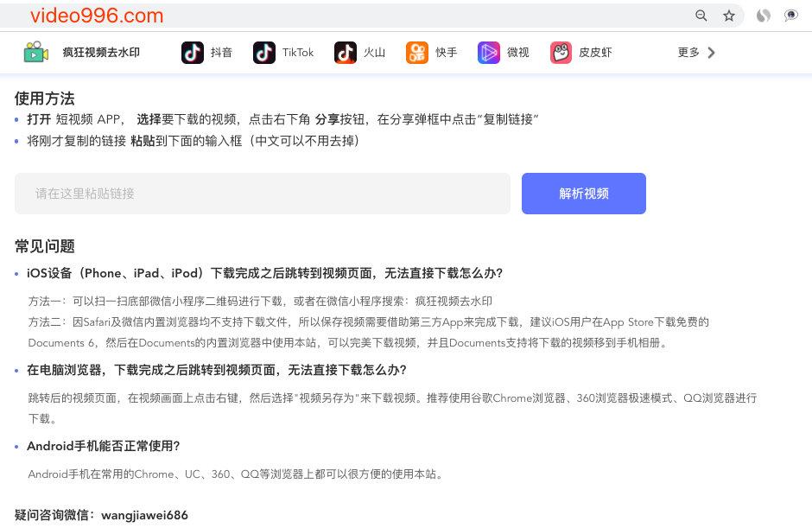Viewport: 812px width, 528px height.
Task: Select the 快手 text label
Action: [x=446, y=53]
